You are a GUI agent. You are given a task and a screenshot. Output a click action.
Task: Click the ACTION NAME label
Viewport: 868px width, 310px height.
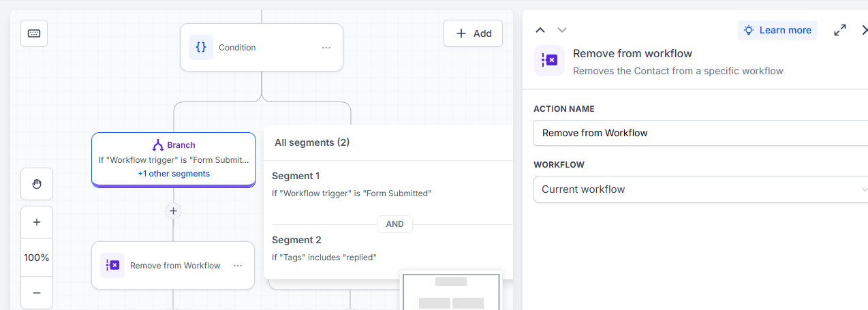pos(564,109)
